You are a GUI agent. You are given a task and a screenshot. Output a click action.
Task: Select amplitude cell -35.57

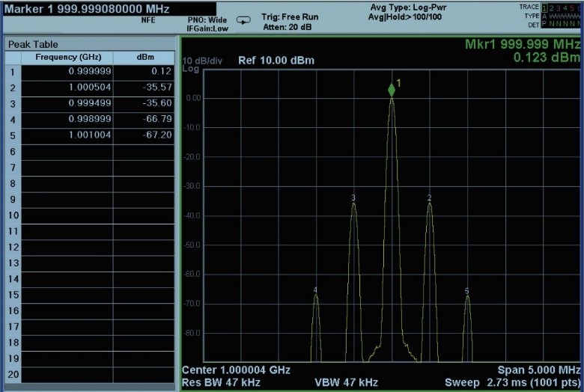pos(144,88)
